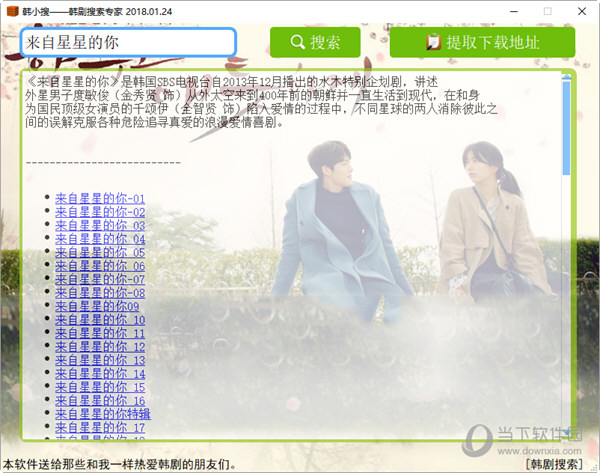Click the [韩剧搜索] status bar label
Viewport: 600px width, 473px height.
pyautogui.click(x=554, y=465)
